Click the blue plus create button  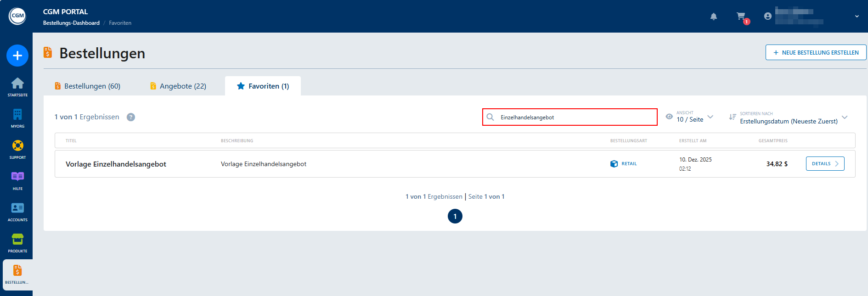pyautogui.click(x=17, y=56)
